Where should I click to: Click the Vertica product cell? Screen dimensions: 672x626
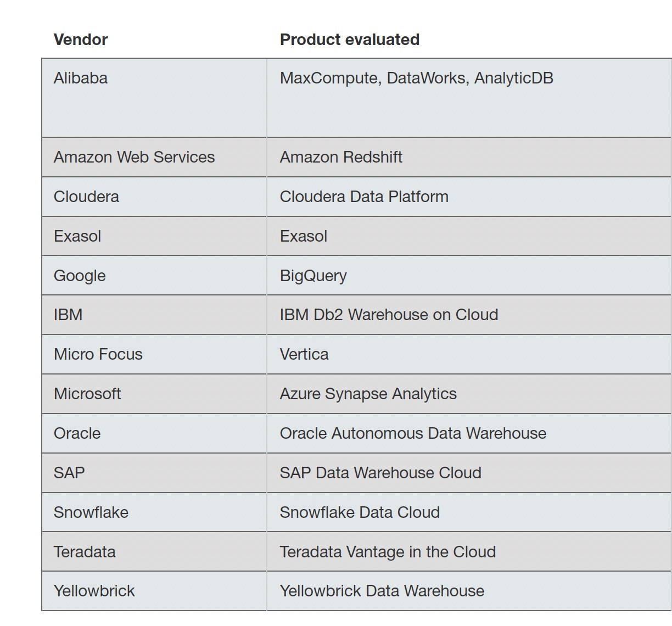click(304, 354)
